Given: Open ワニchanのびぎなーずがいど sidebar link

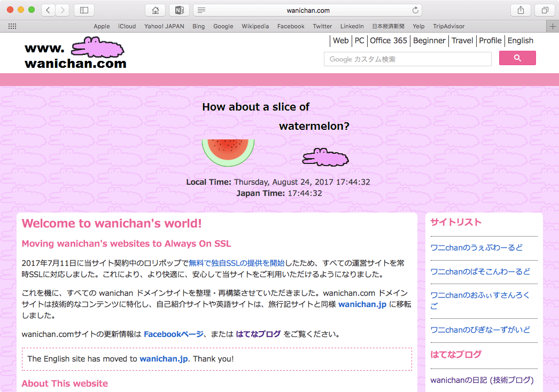Looking at the screenshot, I should click(480, 330).
